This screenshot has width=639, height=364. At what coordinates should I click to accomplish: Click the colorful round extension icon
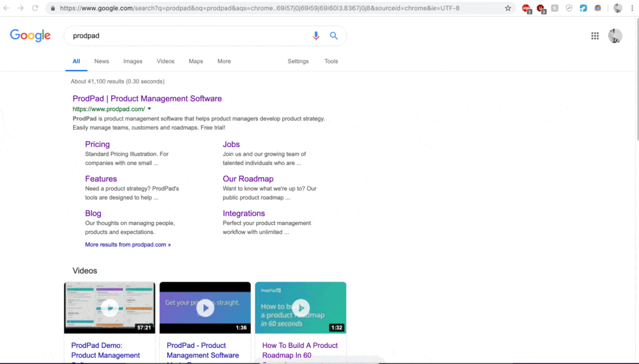597,8
